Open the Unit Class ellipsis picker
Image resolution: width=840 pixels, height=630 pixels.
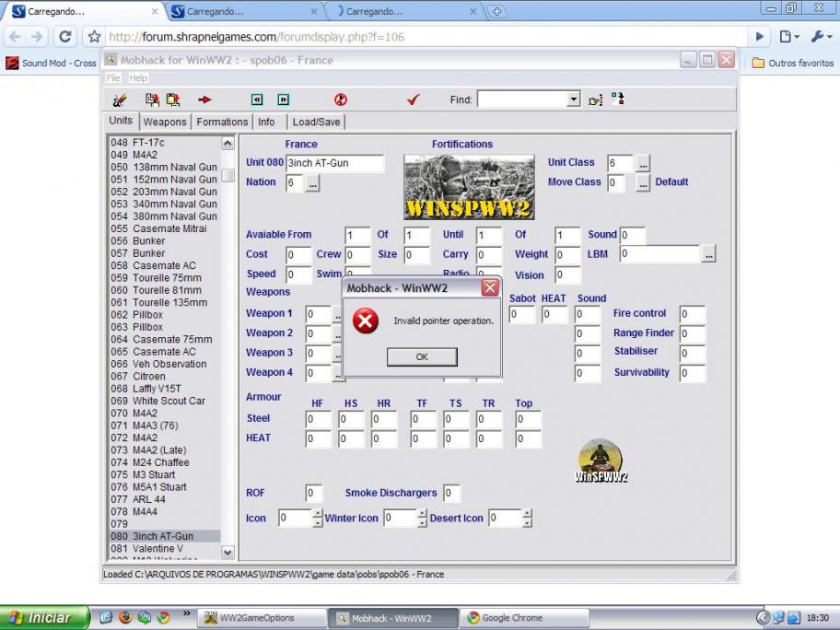(643, 164)
